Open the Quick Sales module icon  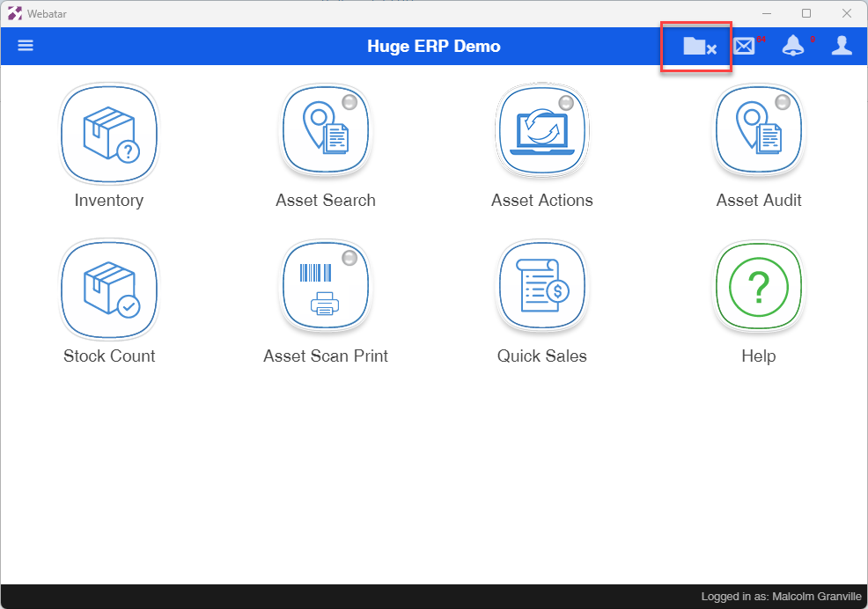(x=542, y=286)
